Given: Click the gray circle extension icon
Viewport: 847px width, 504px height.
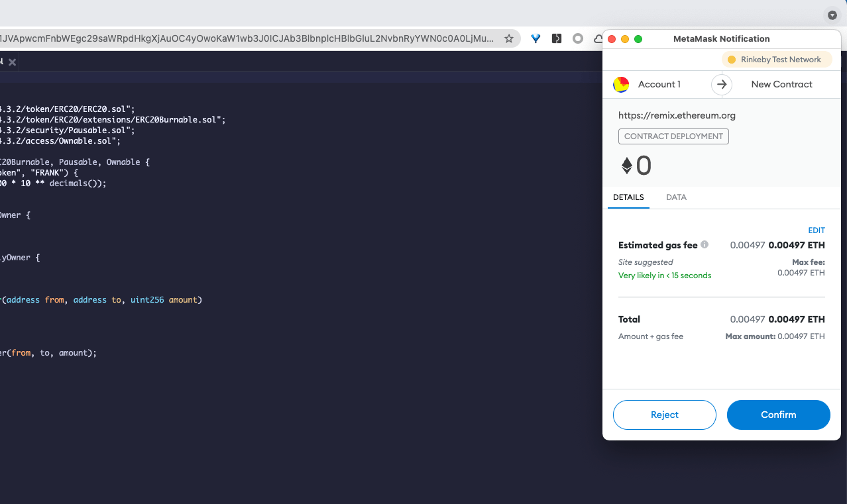Looking at the screenshot, I should 578,39.
